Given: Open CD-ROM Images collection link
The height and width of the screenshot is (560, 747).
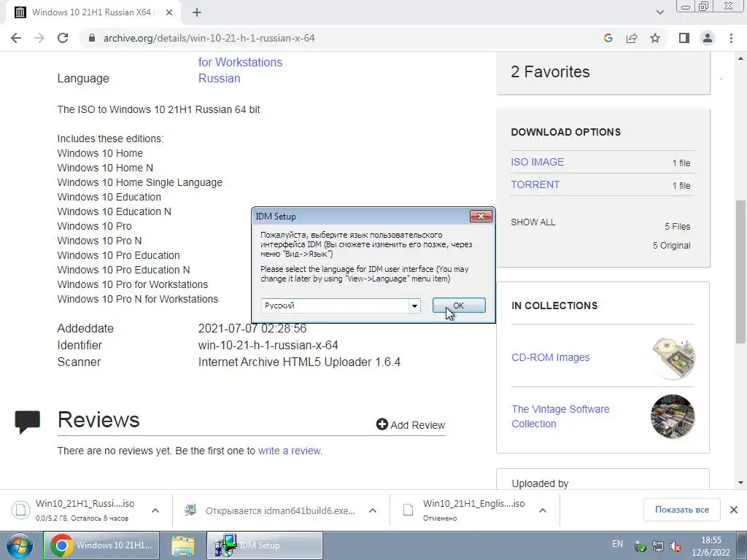Looking at the screenshot, I should coord(550,357).
